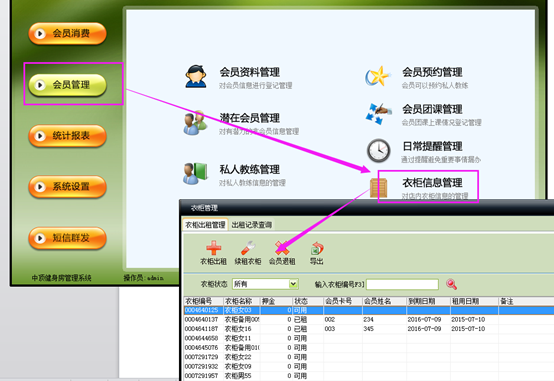Open 会员团课管理 group class icon
Viewport: 554px width, 381px height.
378,114
